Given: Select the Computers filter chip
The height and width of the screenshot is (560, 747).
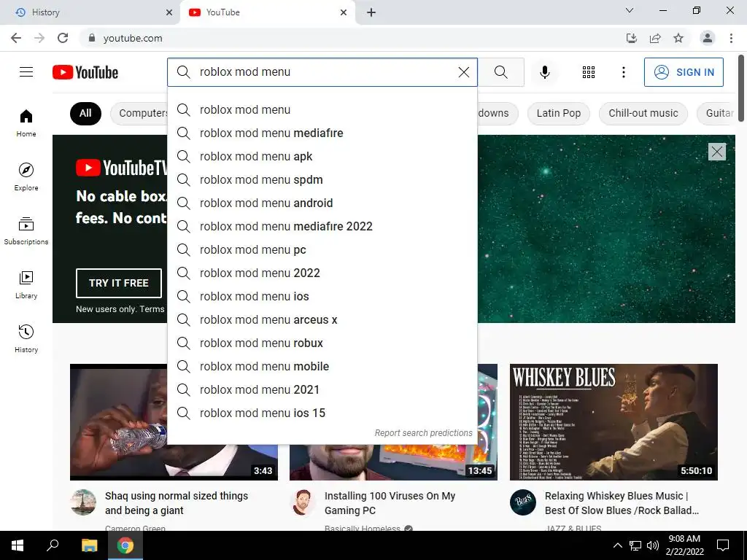Looking at the screenshot, I should [140, 113].
